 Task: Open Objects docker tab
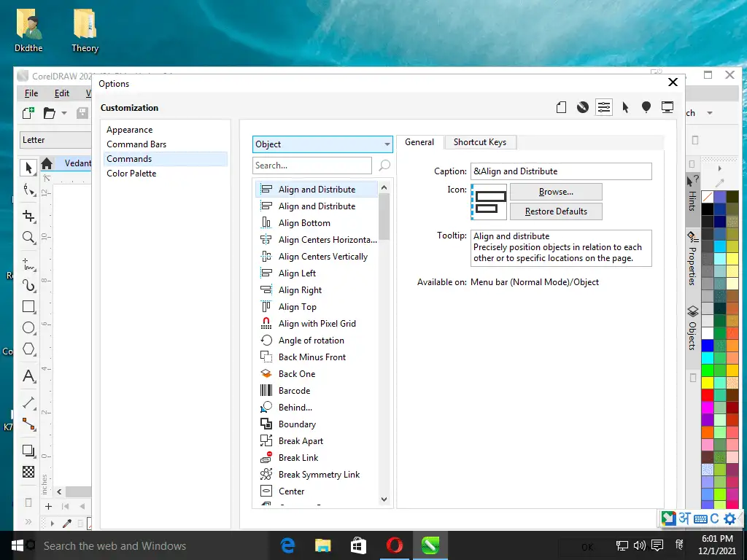tap(692, 329)
